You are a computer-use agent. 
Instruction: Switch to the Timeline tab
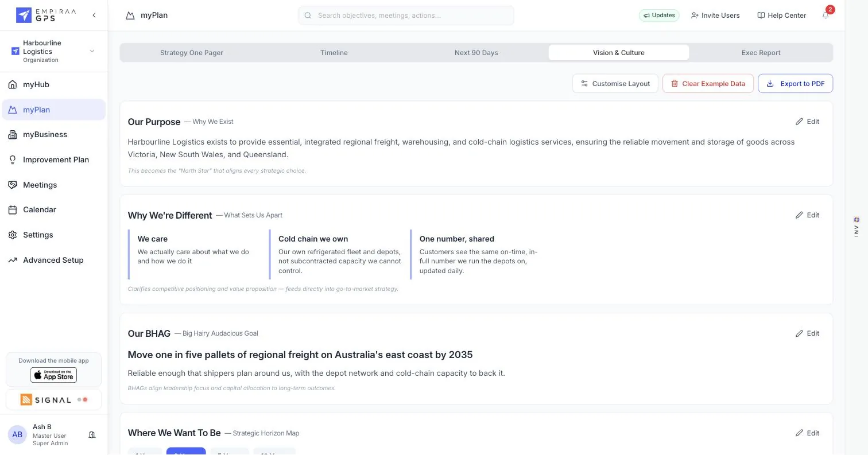(334, 52)
